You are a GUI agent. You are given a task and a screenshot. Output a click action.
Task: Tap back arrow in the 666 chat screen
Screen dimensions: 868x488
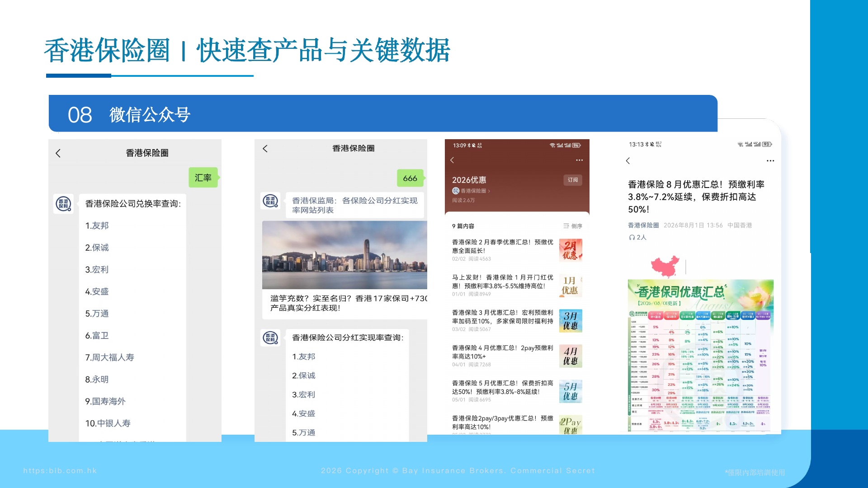click(x=265, y=148)
